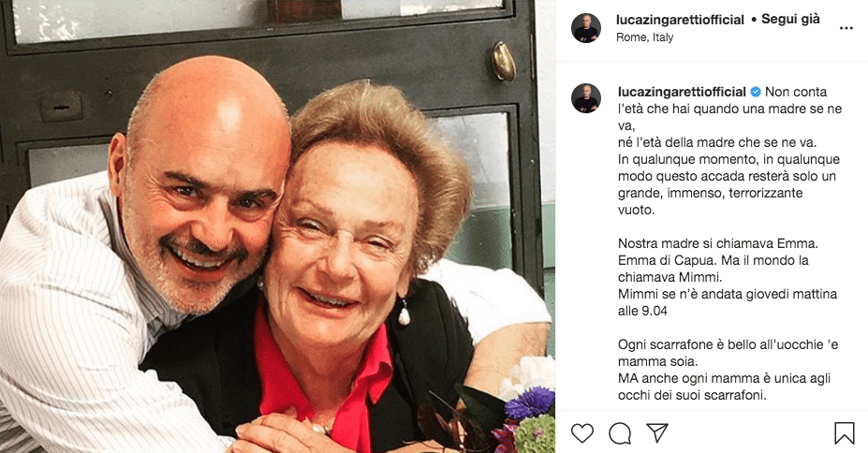868x453 pixels.
Task: Click the caption text 'Nostra madre si chiamava Emma'
Action: pos(718,243)
